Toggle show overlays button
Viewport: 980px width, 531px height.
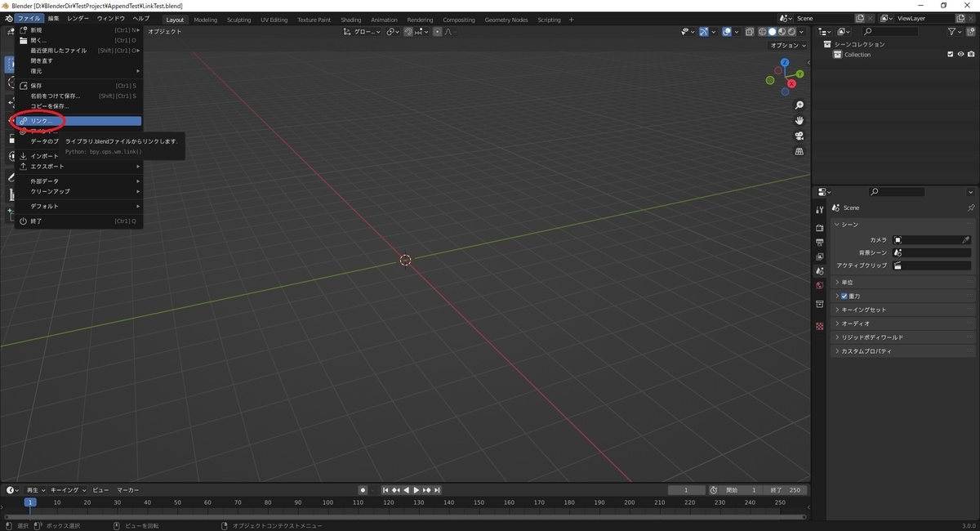(x=726, y=32)
